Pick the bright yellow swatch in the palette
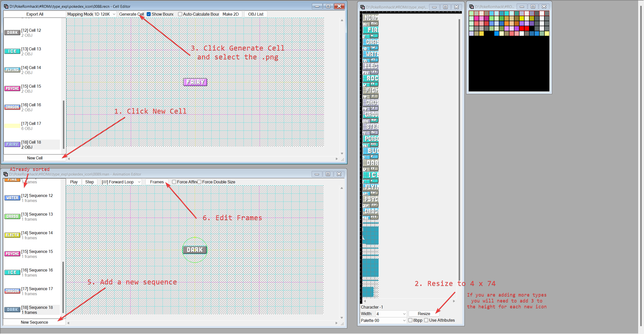This screenshot has width=644, height=334. tap(522, 18)
